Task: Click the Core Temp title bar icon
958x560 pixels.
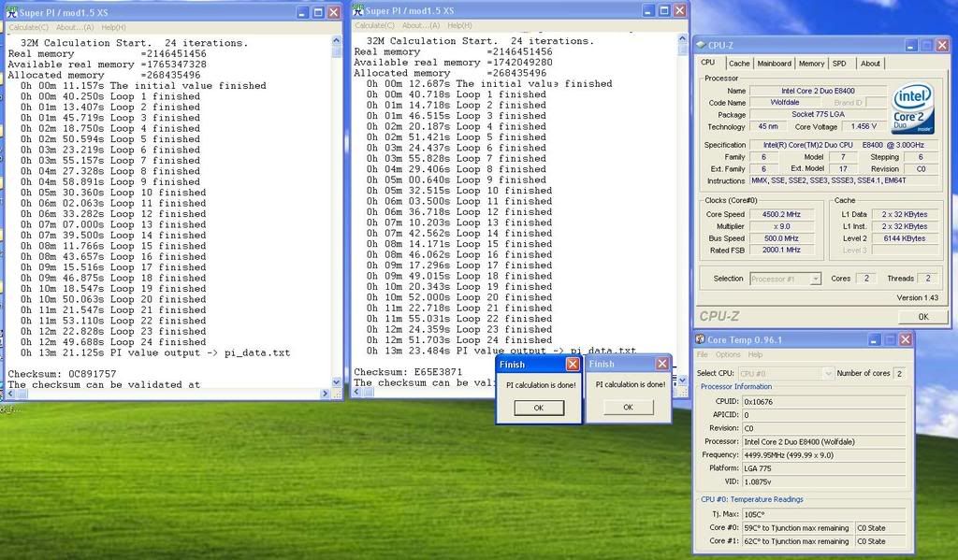Action: pyautogui.click(x=700, y=339)
